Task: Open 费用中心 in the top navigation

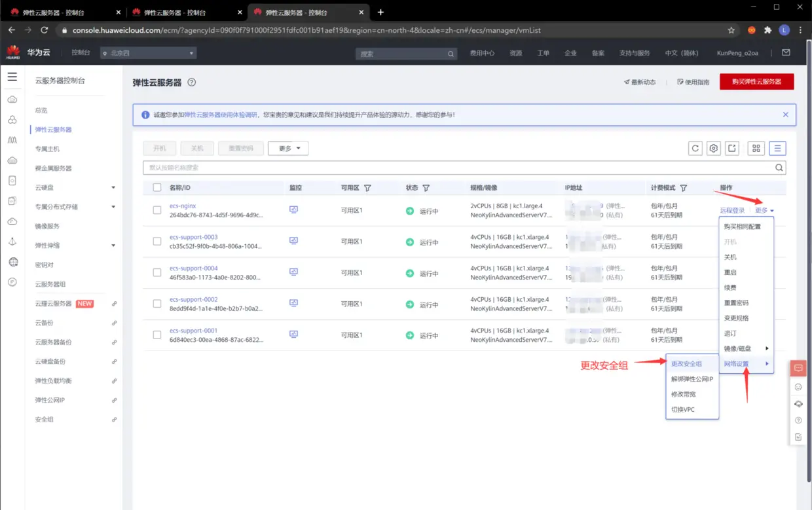Action: pyautogui.click(x=482, y=53)
